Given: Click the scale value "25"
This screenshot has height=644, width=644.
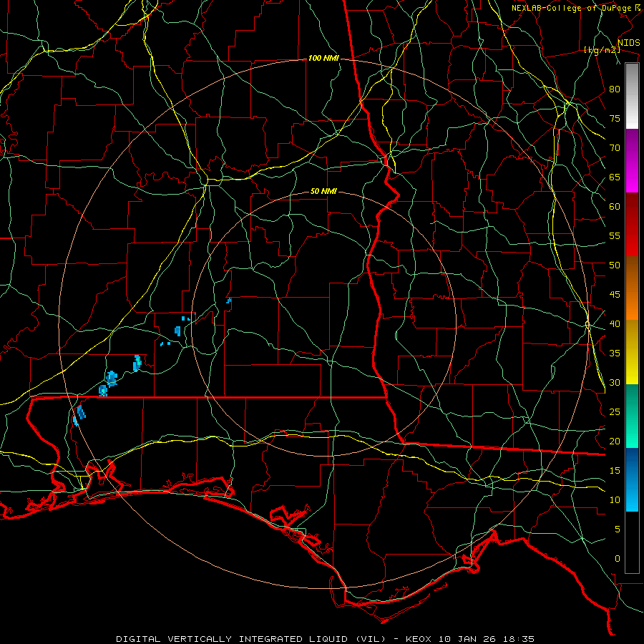Looking at the screenshot, I should (x=615, y=412).
